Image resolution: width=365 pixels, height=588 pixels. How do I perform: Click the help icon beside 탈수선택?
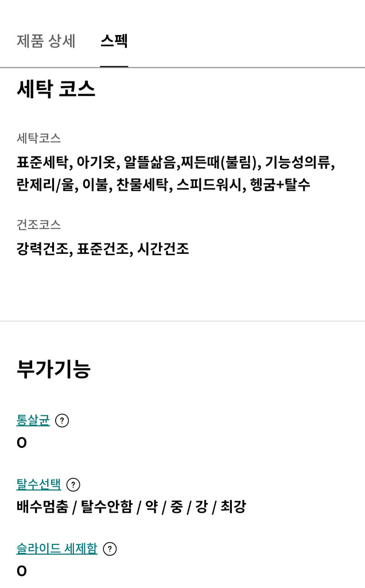click(x=73, y=485)
